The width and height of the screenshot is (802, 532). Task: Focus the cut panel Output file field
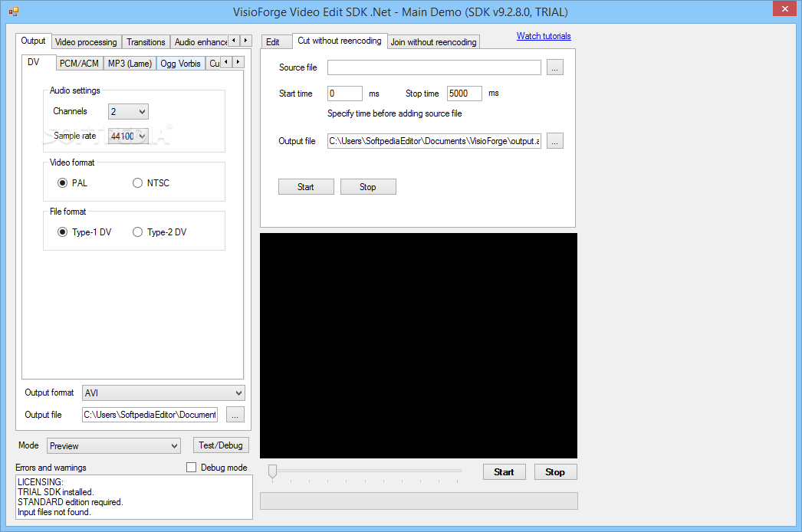coord(434,141)
